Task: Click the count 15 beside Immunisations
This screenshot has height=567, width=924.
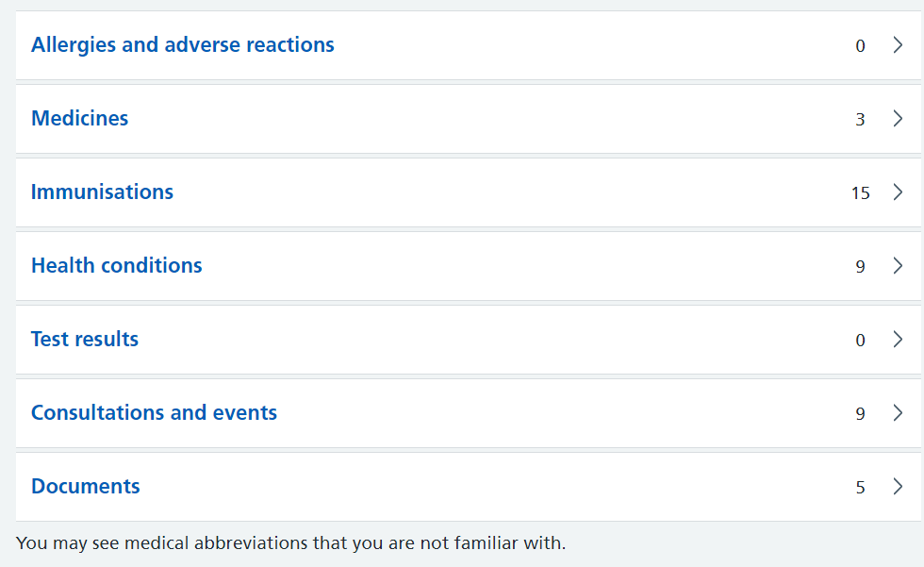Action: (860, 193)
